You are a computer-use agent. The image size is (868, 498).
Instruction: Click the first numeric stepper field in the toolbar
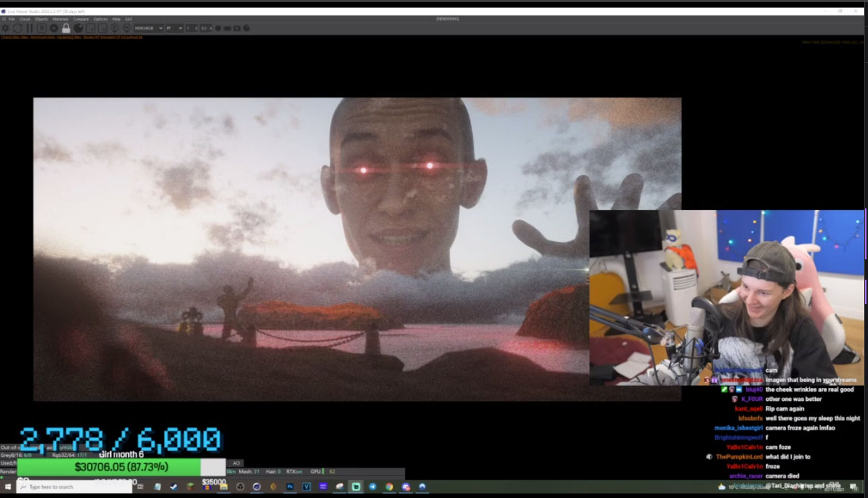coord(191,28)
